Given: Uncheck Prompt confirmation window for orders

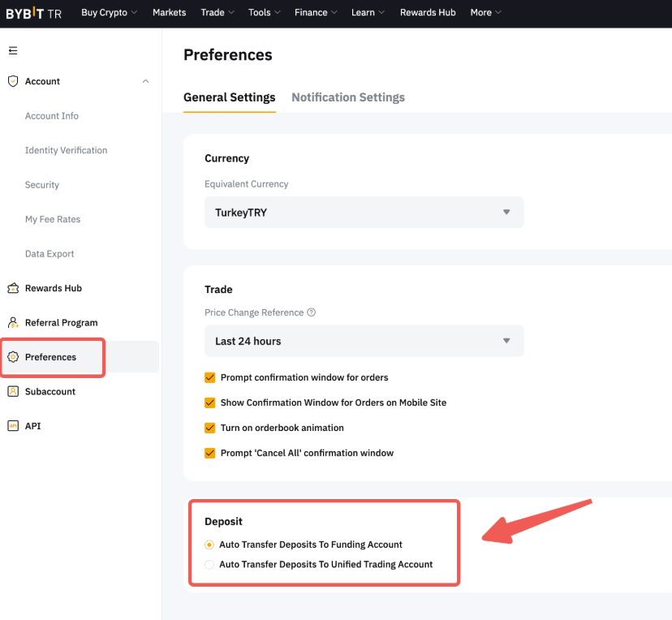Looking at the screenshot, I should pos(210,377).
